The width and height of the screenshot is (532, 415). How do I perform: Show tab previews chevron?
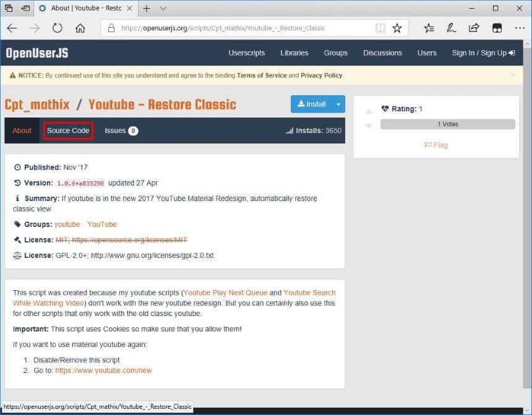(163, 9)
